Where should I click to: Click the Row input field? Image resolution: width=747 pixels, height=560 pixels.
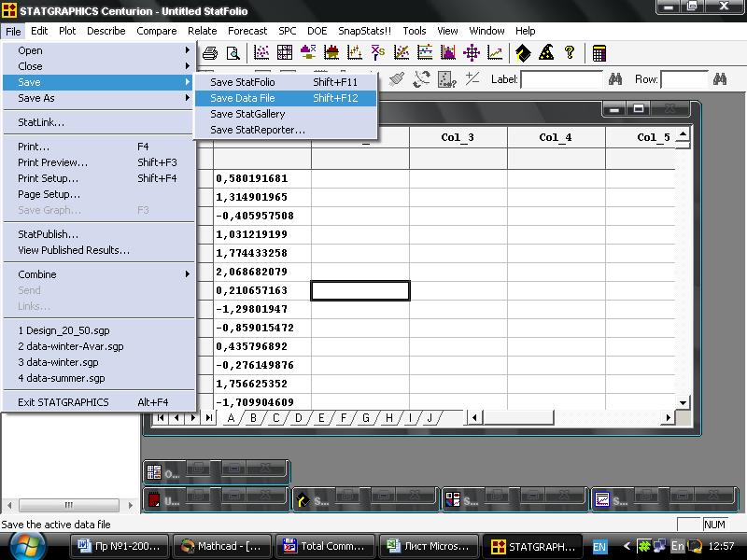684,79
